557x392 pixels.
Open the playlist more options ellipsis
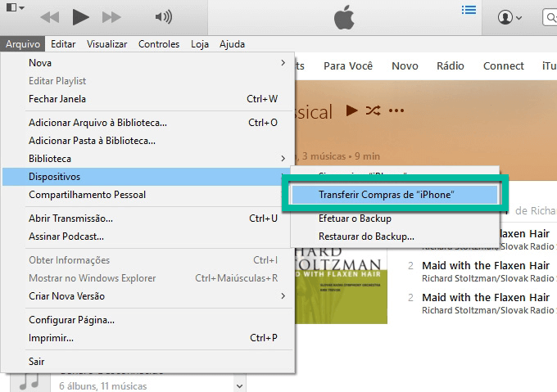pos(396,110)
